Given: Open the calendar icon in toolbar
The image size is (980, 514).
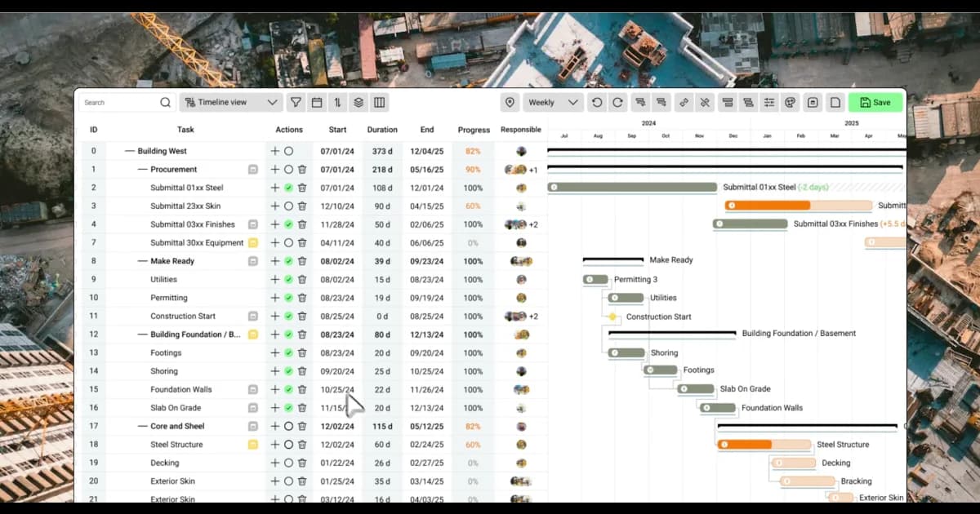Looking at the screenshot, I should coord(317,103).
